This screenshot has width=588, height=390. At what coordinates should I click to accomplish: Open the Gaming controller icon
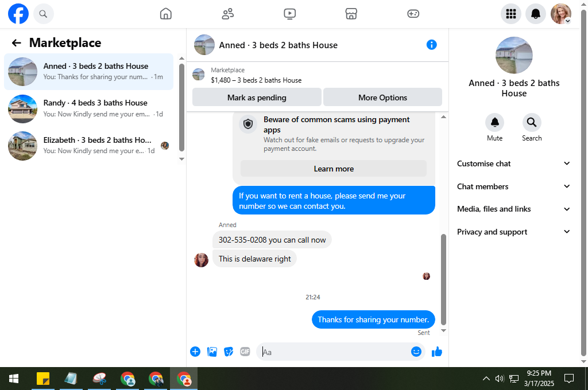[x=413, y=14]
